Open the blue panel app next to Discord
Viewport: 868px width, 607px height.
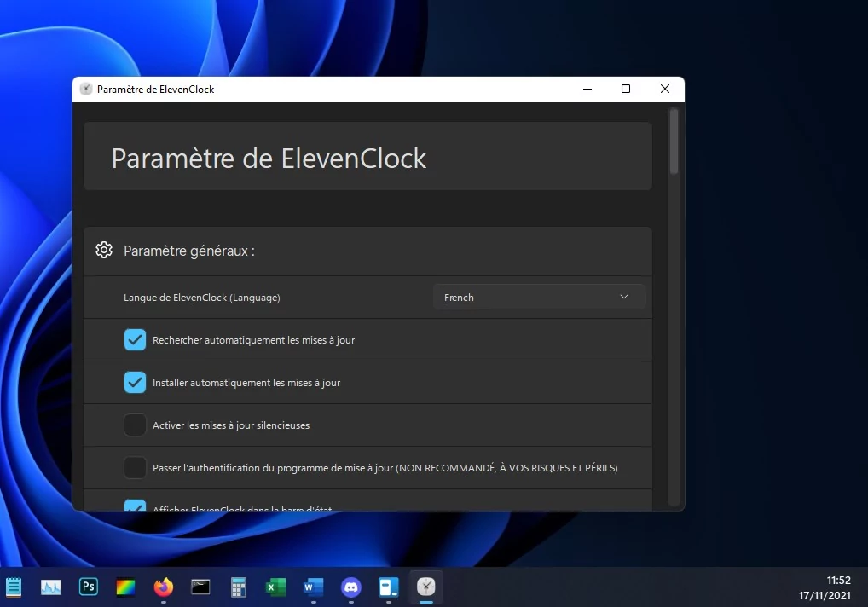(389, 587)
